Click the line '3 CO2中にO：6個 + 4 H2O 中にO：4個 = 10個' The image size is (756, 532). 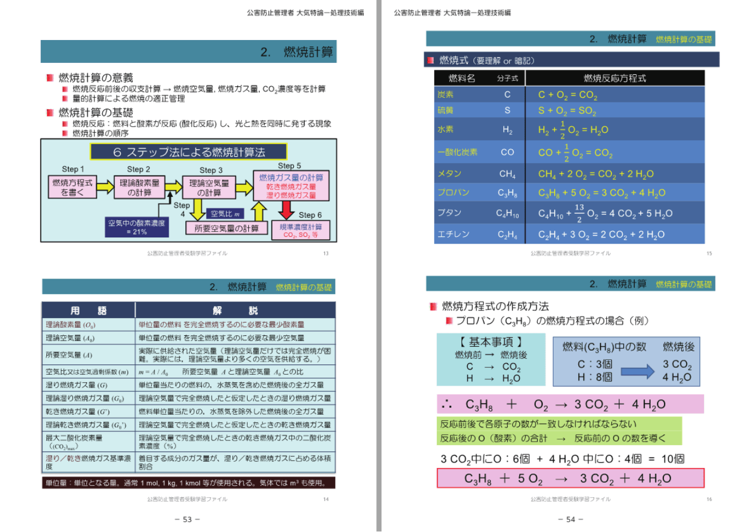[x=562, y=459]
